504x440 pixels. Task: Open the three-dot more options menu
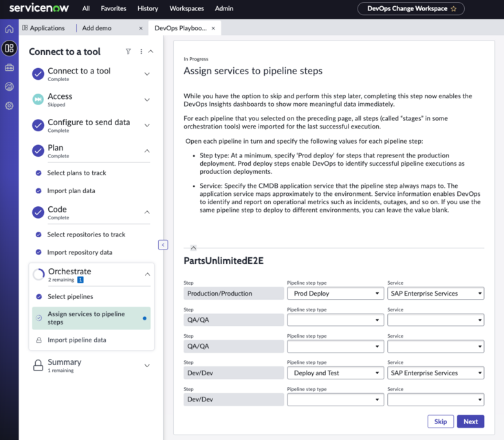(x=141, y=52)
